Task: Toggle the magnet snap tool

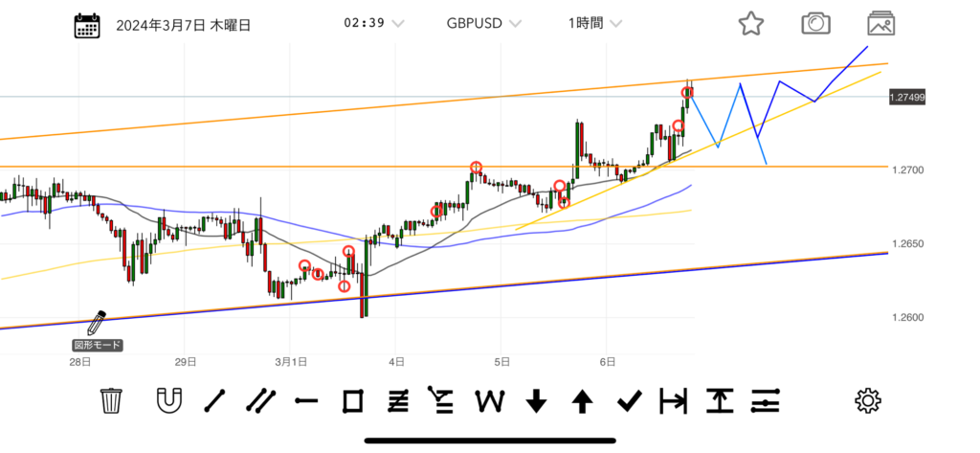Action: (x=168, y=400)
